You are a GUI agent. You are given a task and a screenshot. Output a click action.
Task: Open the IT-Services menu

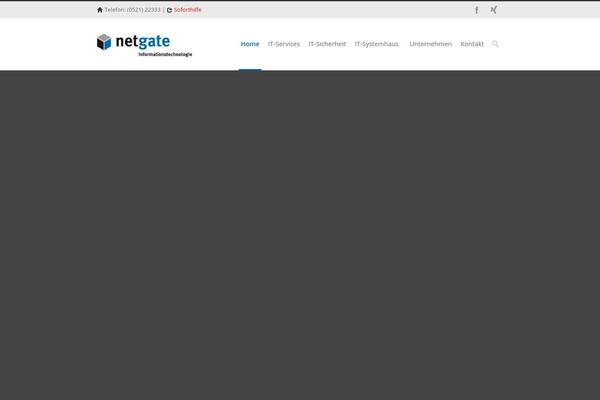tap(284, 44)
